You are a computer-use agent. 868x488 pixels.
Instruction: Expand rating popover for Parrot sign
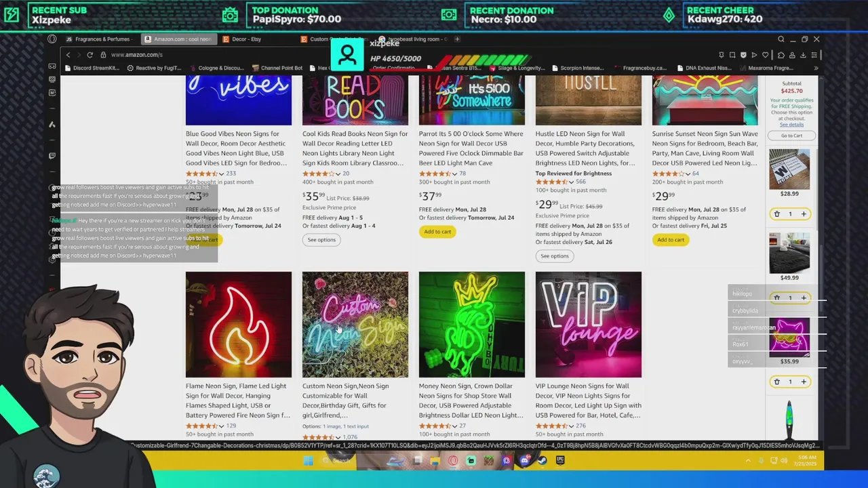tap(454, 174)
